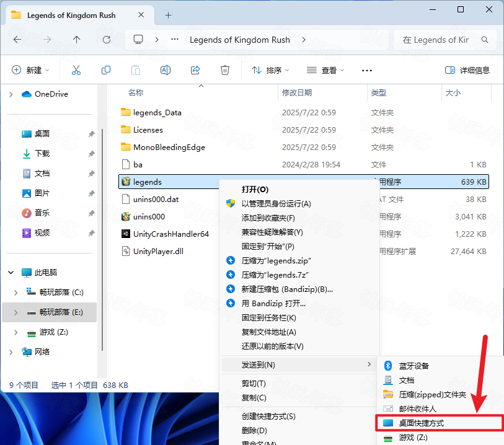
Task: Collapse the 此电脑 tree node
Action: coord(11,273)
